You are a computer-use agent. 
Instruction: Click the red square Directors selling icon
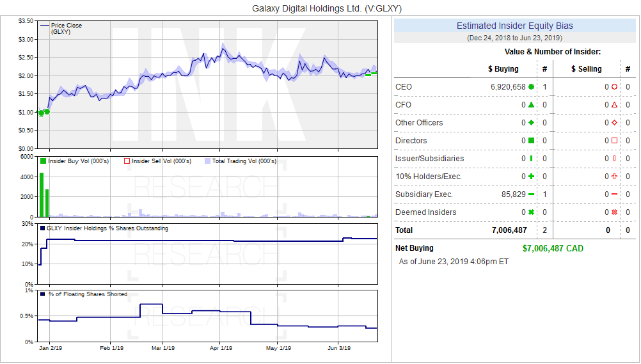click(x=614, y=140)
